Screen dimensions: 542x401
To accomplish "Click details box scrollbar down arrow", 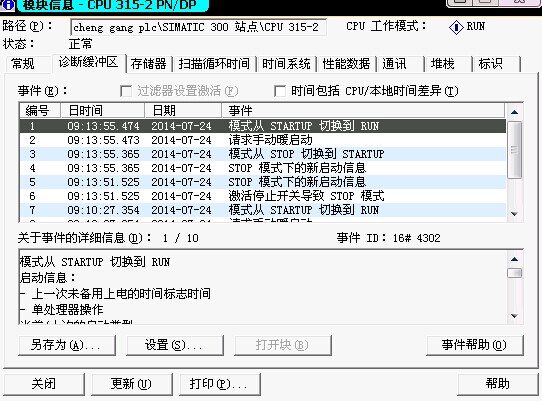I will pyautogui.click(x=514, y=316).
